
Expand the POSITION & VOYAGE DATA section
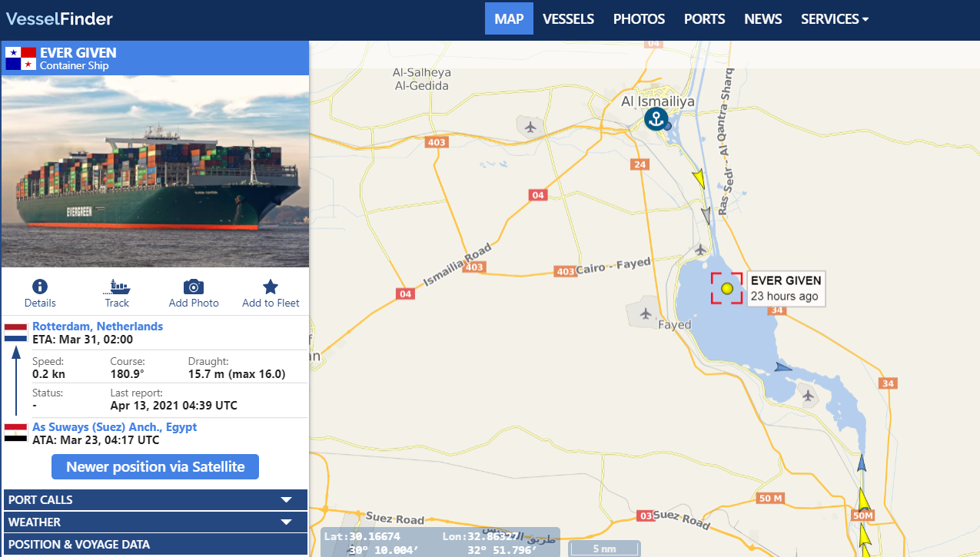[x=155, y=545]
